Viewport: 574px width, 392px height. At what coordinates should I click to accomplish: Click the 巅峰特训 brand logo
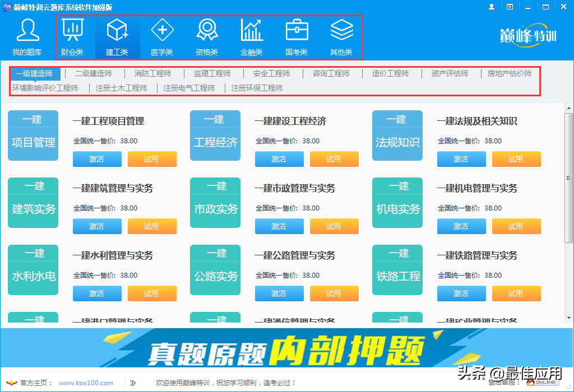[528, 35]
